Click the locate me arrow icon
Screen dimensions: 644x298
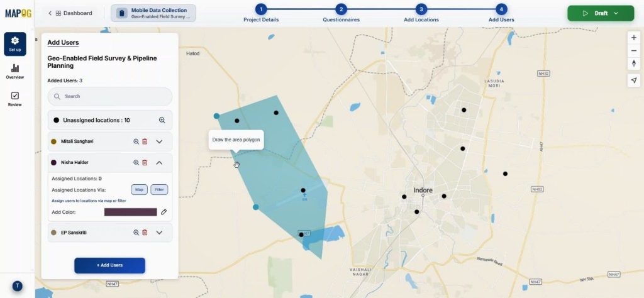coord(633,80)
